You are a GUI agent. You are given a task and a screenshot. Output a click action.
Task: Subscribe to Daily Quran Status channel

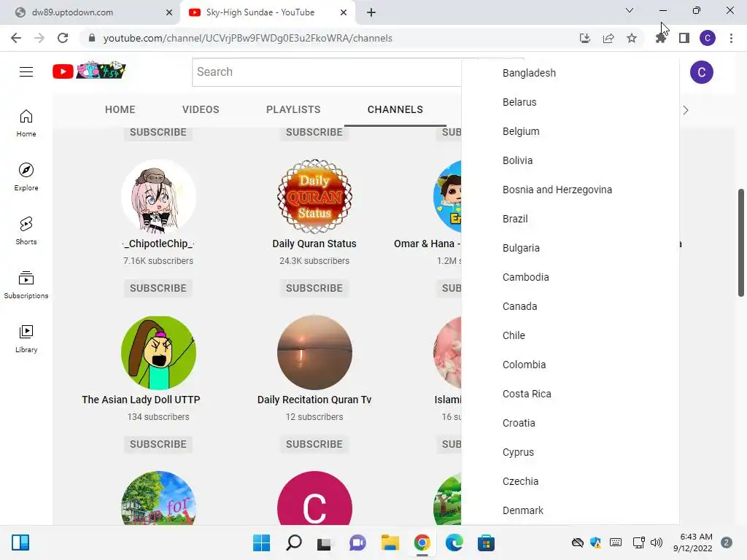pyautogui.click(x=314, y=288)
